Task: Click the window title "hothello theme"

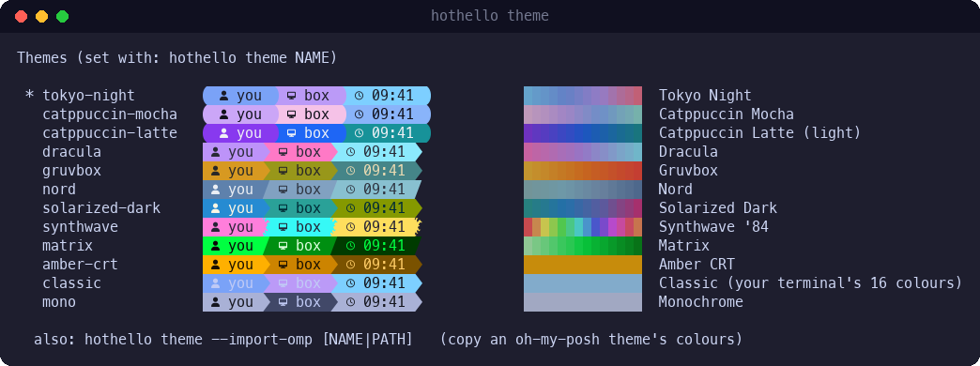Action: pos(490,16)
